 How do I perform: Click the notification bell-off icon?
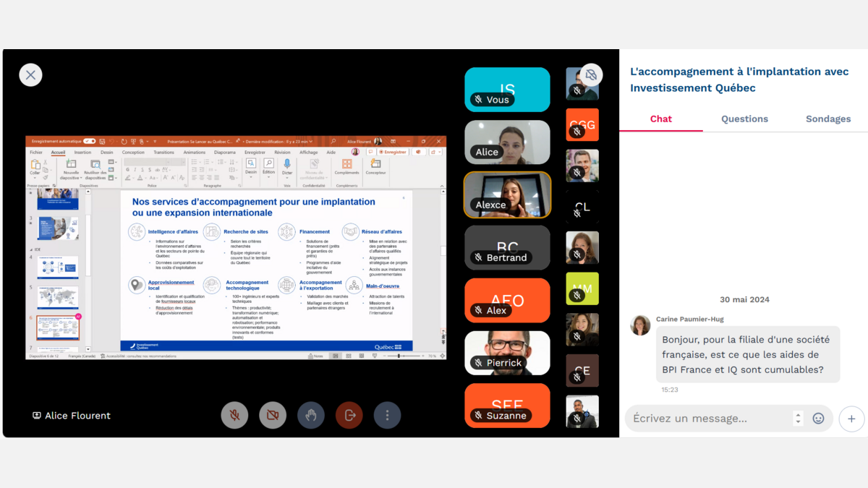pos(591,74)
